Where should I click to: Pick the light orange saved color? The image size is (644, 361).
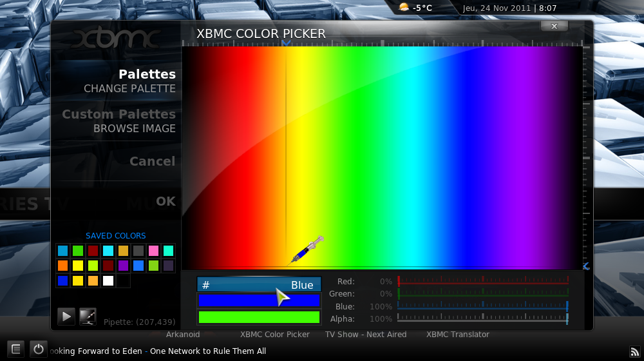coord(93,281)
